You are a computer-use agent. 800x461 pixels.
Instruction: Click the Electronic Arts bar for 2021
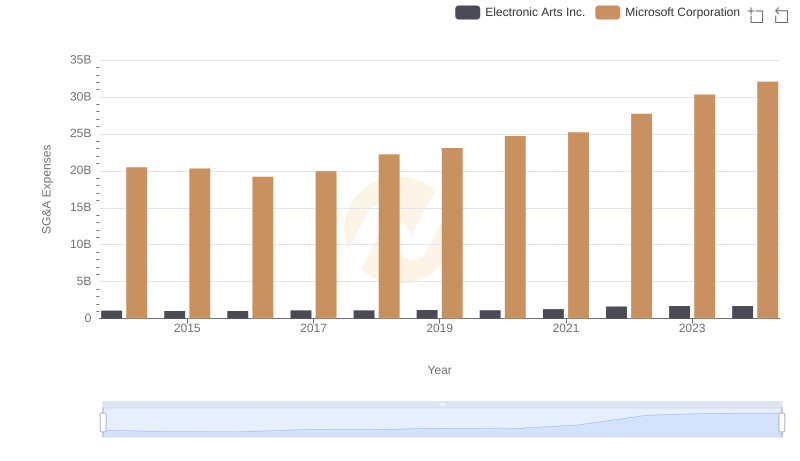pyautogui.click(x=553, y=314)
